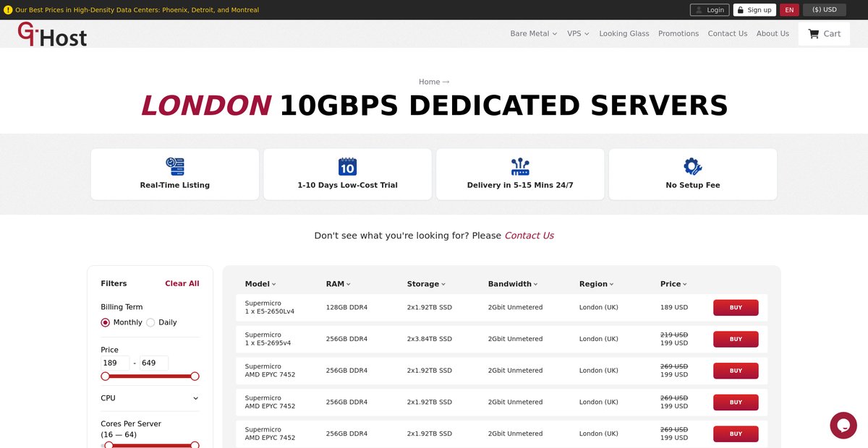The height and width of the screenshot is (448, 868).
Task: Sort table by Region column
Action: pyautogui.click(x=597, y=284)
